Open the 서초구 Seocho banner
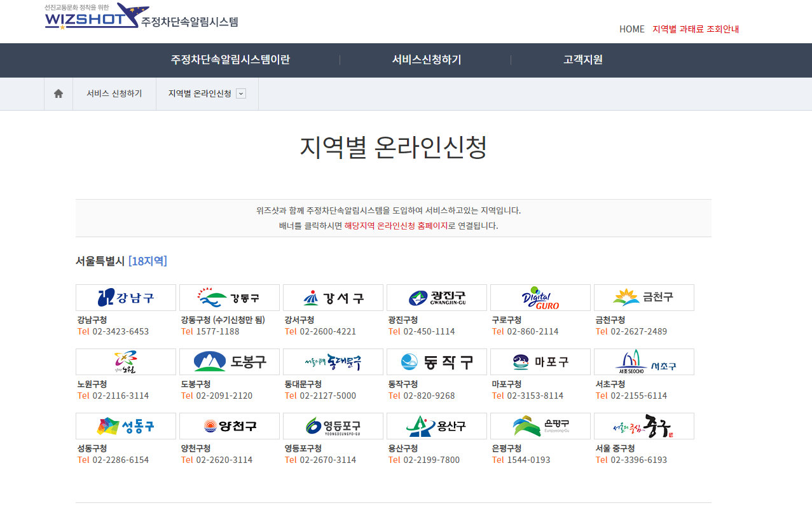The height and width of the screenshot is (517, 812). (x=644, y=362)
